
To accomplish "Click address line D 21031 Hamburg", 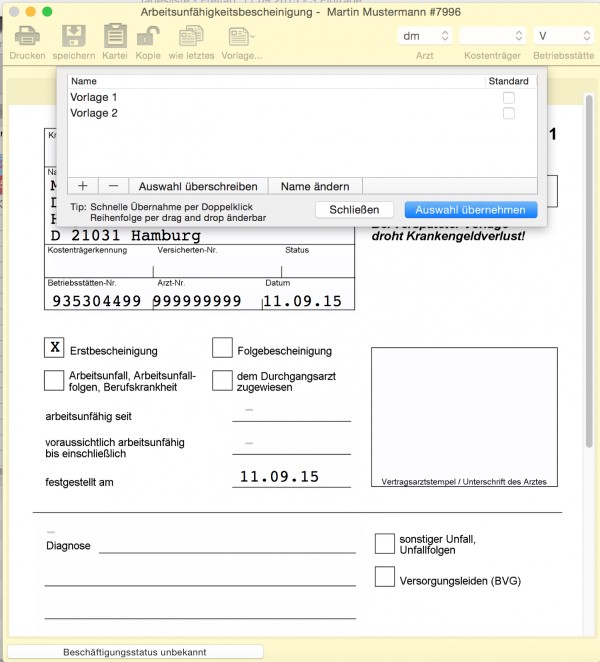I will pyautogui.click(x=125, y=236).
